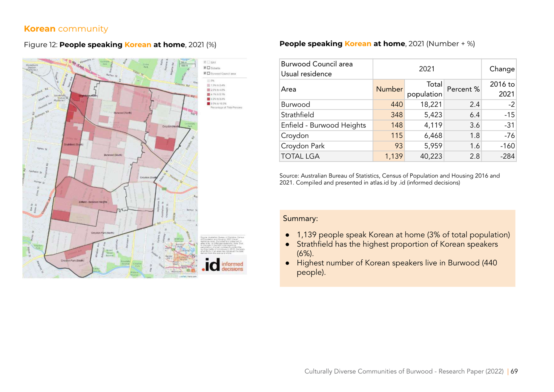
Task: Click the Burwood (South) label on the map
Action: [113, 155]
